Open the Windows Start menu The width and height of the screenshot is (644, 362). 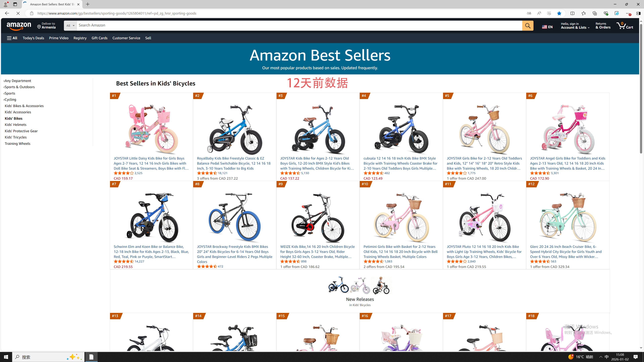pyautogui.click(x=6, y=357)
